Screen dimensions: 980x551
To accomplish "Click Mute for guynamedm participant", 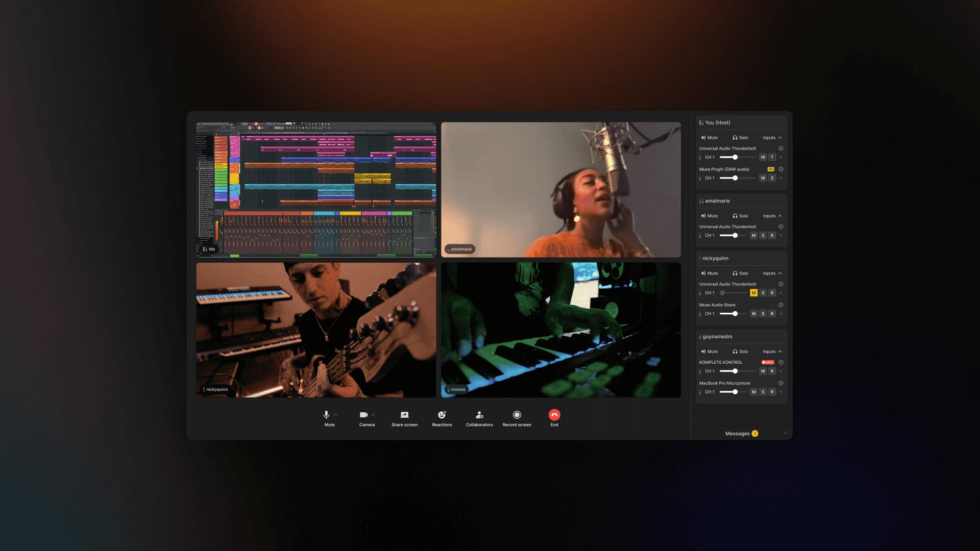I will pyautogui.click(x=709, y=352).
